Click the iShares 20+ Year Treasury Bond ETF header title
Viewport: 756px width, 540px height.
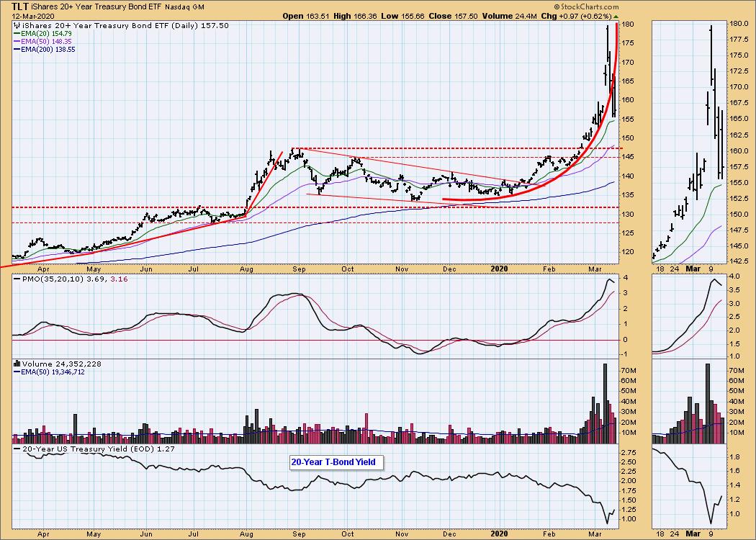(96, 7)
